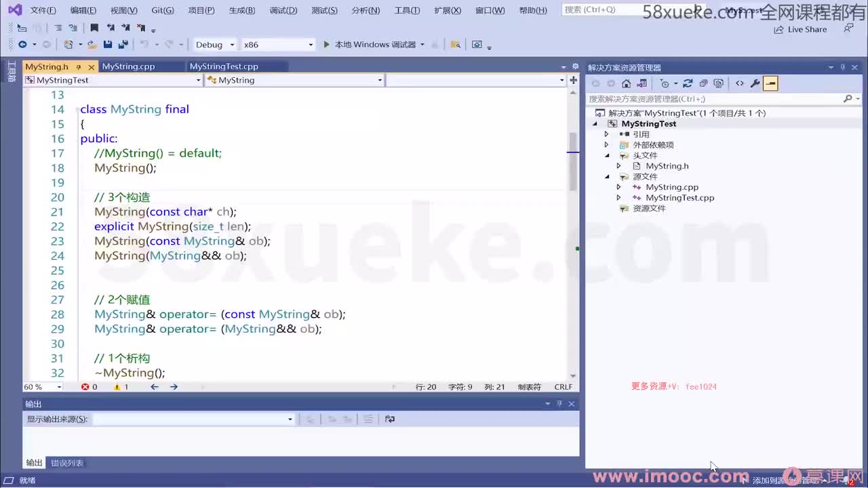The image size is (868, 488).
Task: Click Collapse All icon in Solution Explorer
Action: [x=703, y=83]
